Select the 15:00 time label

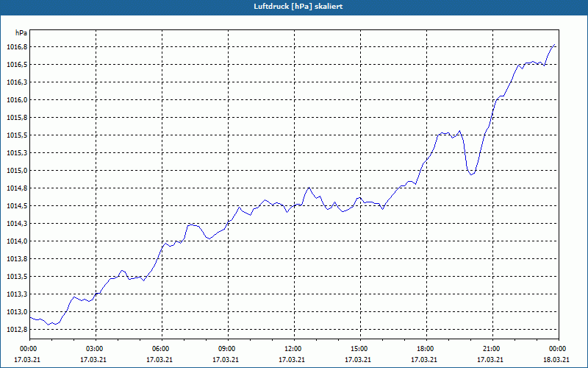pyautogui.click(x=360, y=349)
